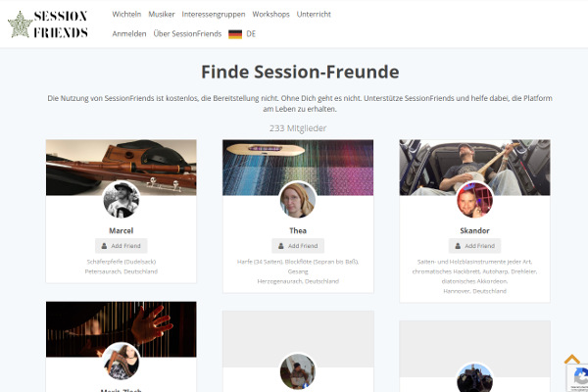The width and height of the screenshot is (588, 392).
Task: Open Skandor's round profile avatar
Action: pos(474,200)
